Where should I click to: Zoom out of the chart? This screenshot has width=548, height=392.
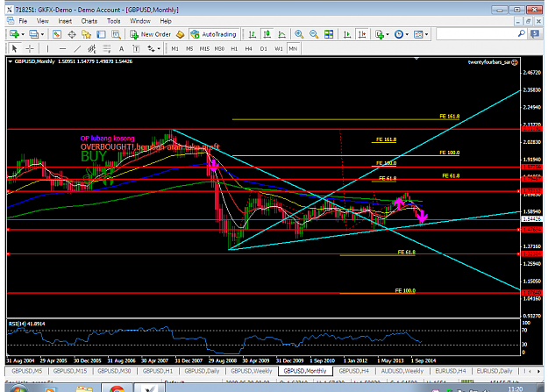coord(314,34)
